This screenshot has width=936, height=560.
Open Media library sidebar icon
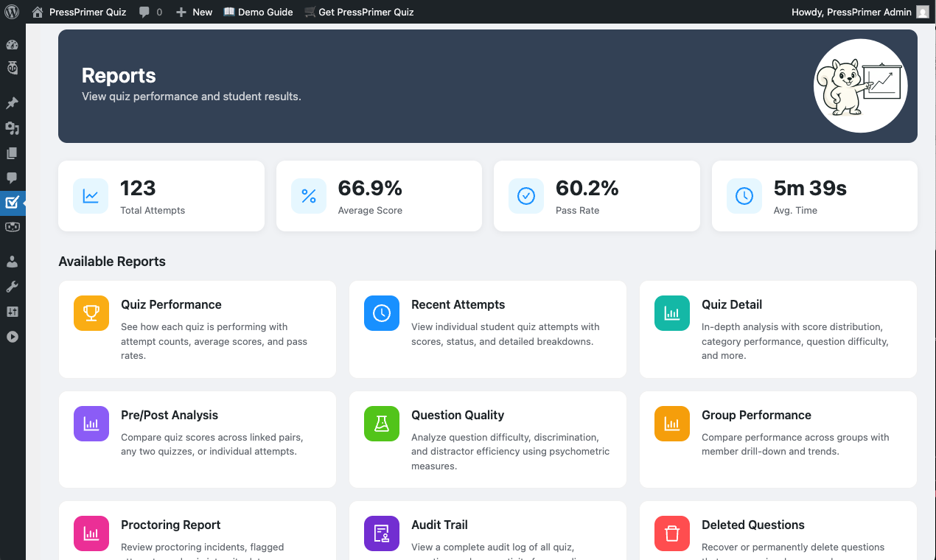[x=12, y=128]
